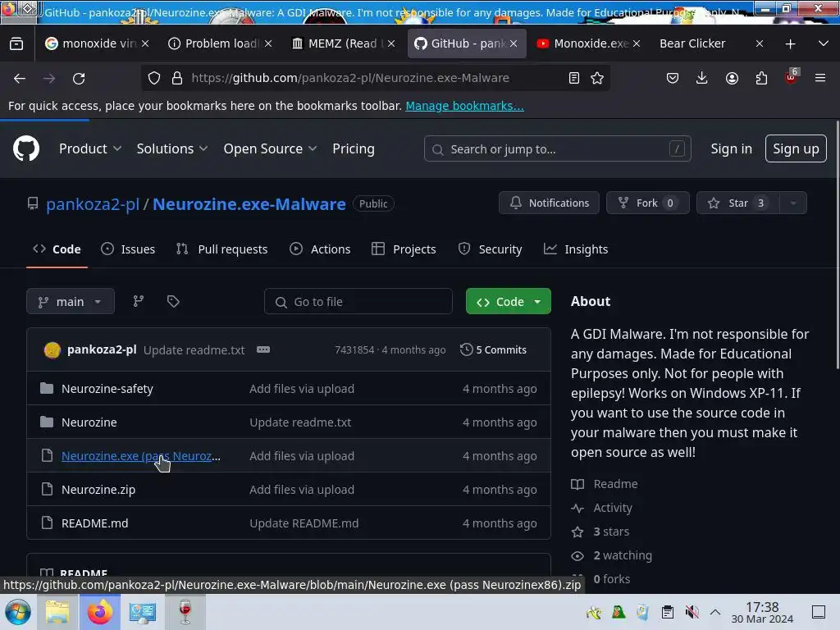Open green Code clone dropdown
Screen dimensions: 840x630
coord(508,301)
